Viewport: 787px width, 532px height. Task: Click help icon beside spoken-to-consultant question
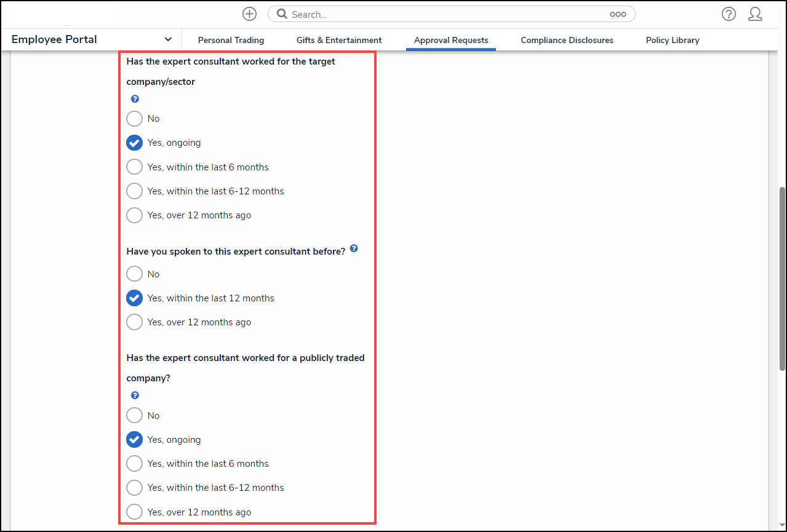pos(354,249)
